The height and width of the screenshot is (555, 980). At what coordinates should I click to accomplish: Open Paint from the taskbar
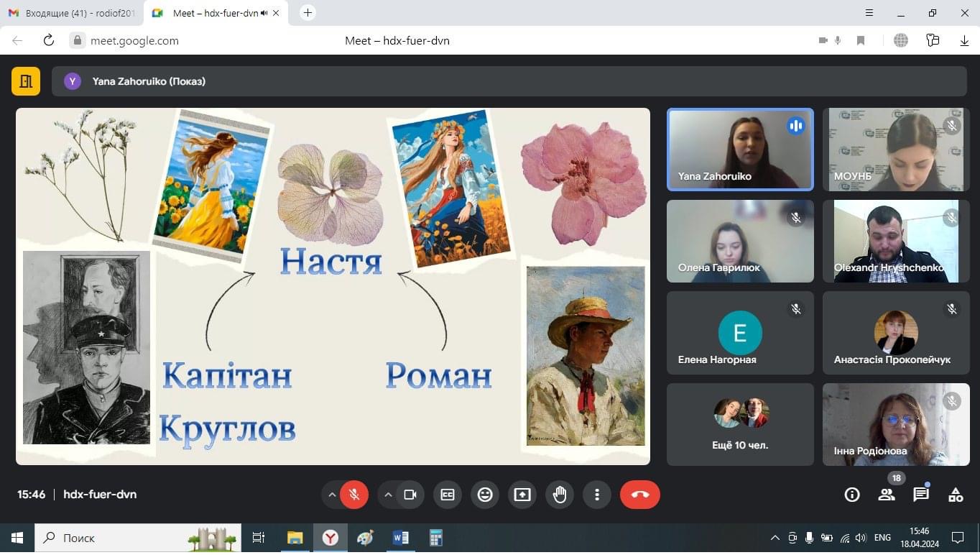[x=365, y=538]
